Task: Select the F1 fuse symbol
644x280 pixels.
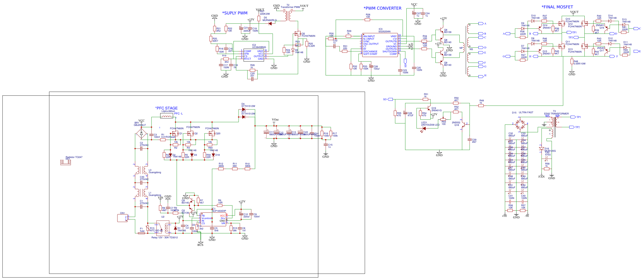Action: point(141,233)
